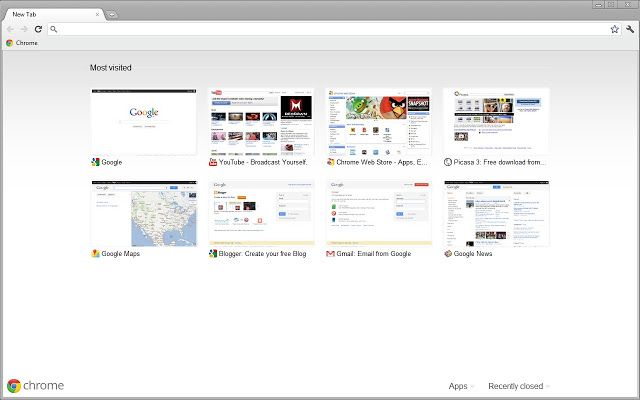This screenshot has height=400, width=640.
Task: Maximize the browser window
Action: [x=611, y=4]
